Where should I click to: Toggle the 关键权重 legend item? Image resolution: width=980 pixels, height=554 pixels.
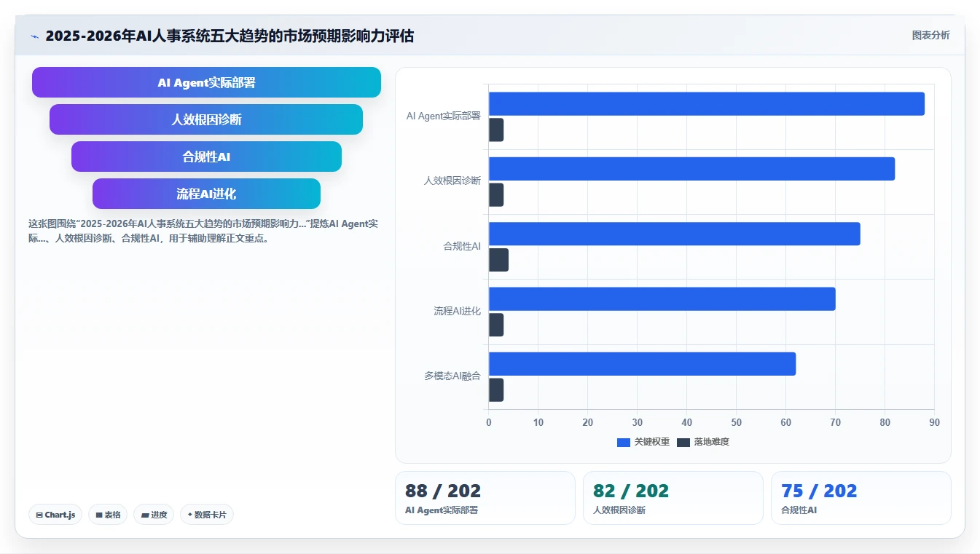click(x=643, y=442)
